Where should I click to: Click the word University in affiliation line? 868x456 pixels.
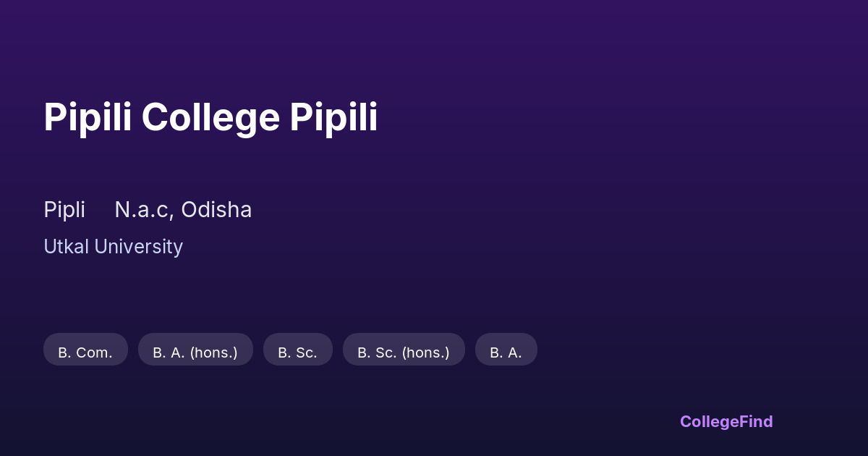point(138,247)
